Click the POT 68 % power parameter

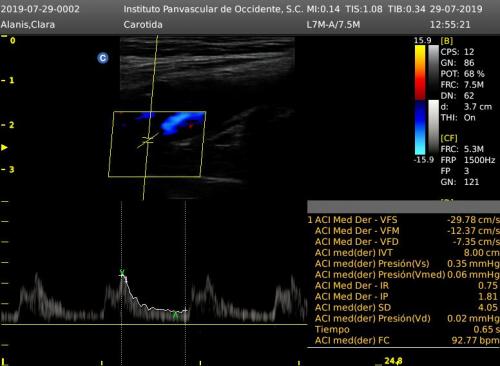click(462, 74)
